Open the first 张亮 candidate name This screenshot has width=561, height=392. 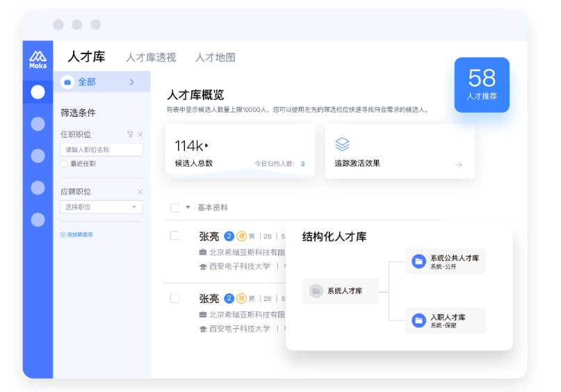(x=209, y=236)
